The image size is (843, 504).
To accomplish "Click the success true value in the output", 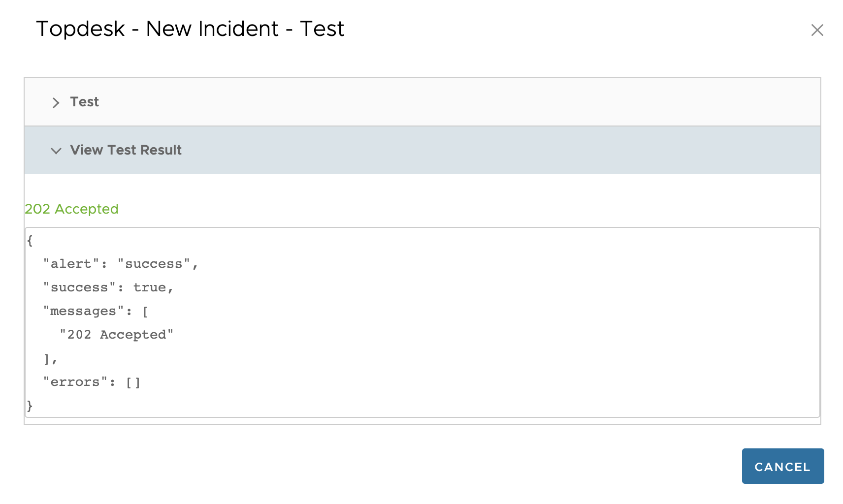I will [108, 287].
